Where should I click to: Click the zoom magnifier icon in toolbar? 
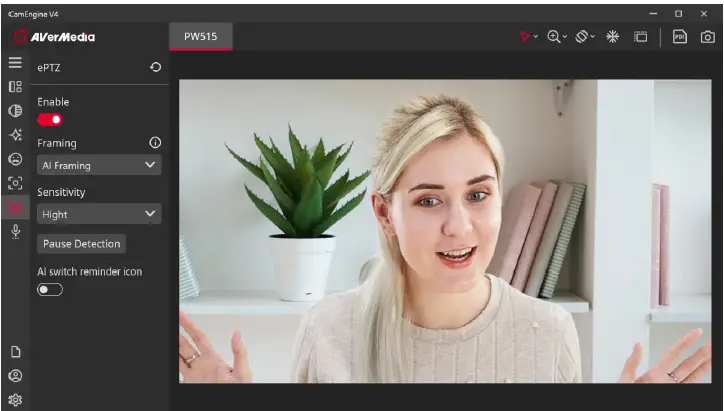pyautogui.click(x=553, y=36)
